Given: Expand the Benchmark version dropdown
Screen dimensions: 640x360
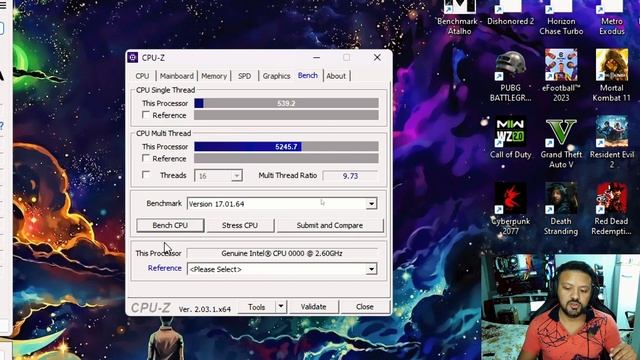Looking at the screenshot, I should pos(371,204).
